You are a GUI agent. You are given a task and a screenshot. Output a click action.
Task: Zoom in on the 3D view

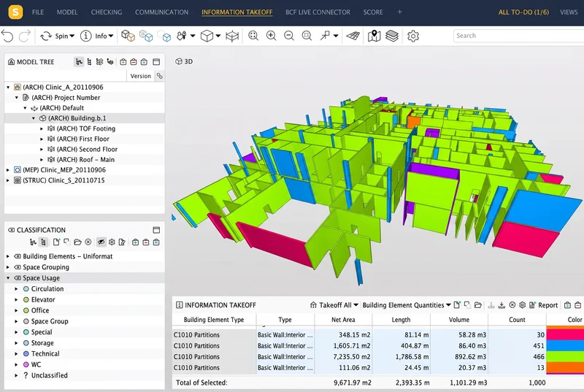click(x=271, y=36)
